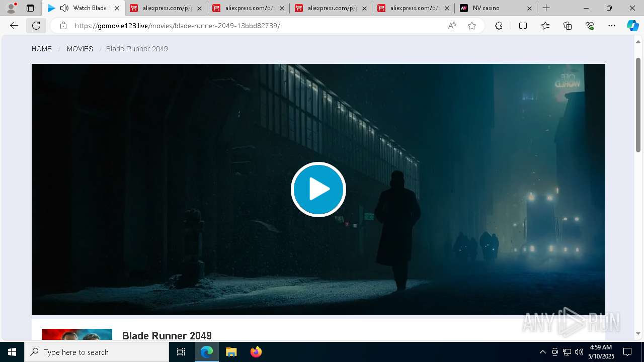The image size is (644, 362).
Task: Click the movie poster thumbnail
Action: [x=77, y=335]
